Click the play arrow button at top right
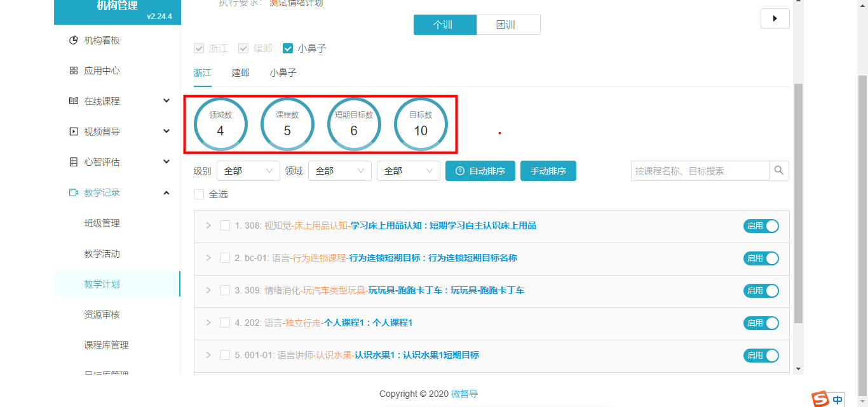 point(775,18)
